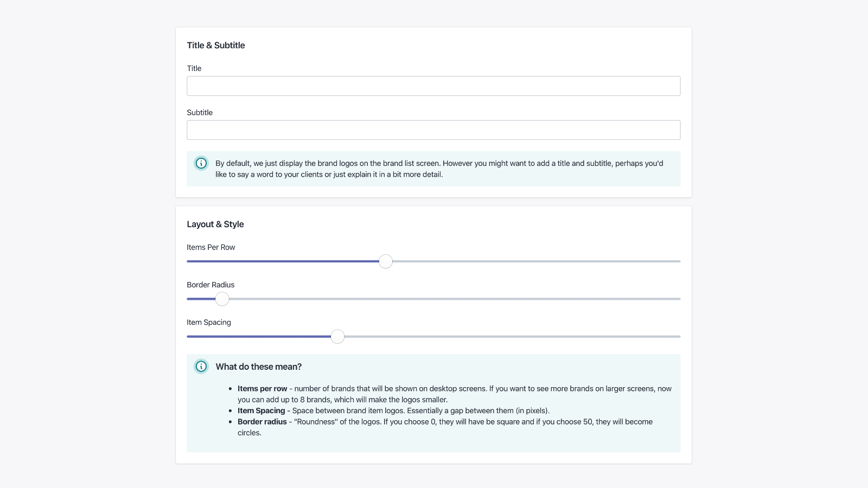
Task: Click the Items Per Row slider handle
Action: click(386, 261)
